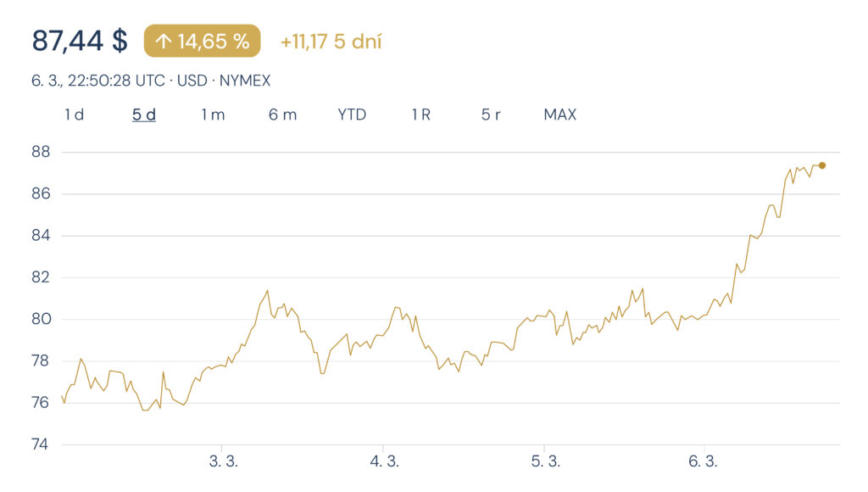Screen dimensions: 868x492
Task: Select the 1 d time range tab
Action: point(75,115)
